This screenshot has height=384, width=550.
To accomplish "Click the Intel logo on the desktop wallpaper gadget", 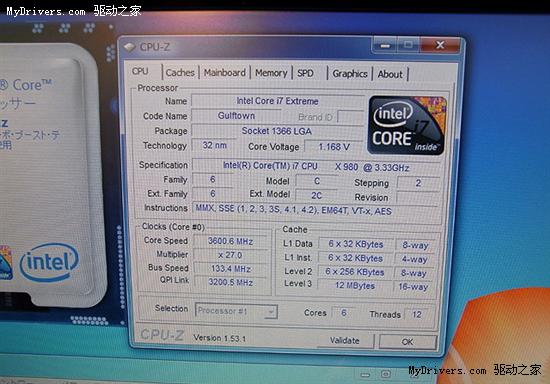I will tap(49, 262).
